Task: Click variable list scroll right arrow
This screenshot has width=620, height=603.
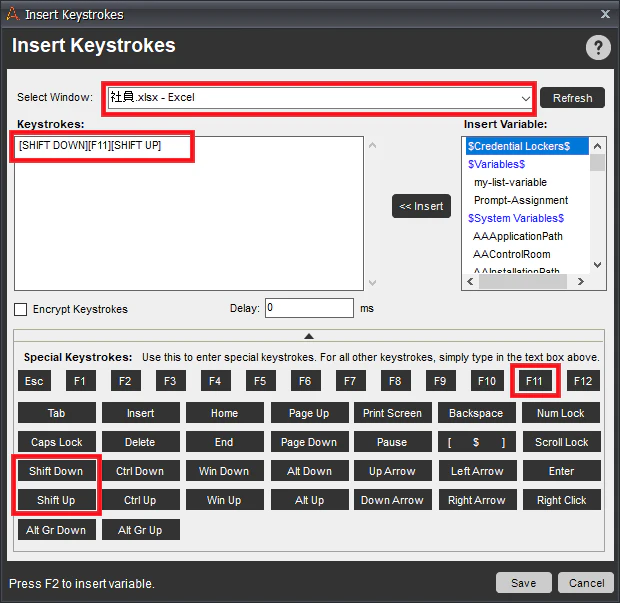Action: coord(580,282)
